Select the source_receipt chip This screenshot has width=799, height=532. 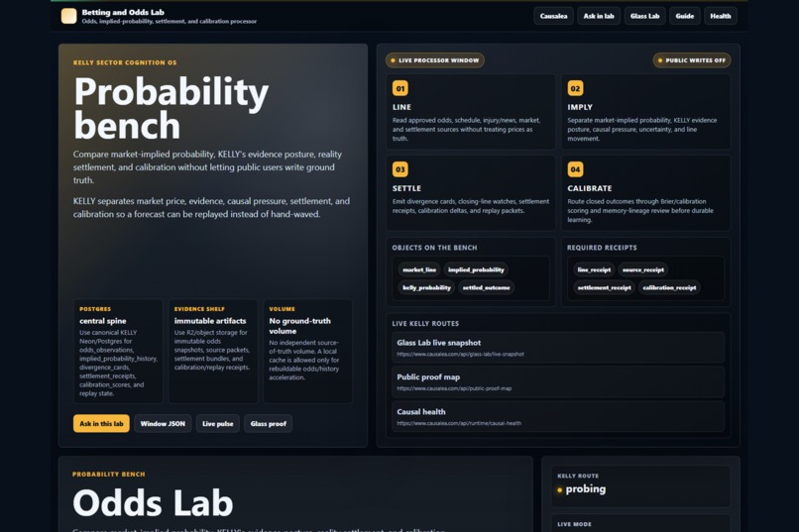pos(643,269)
